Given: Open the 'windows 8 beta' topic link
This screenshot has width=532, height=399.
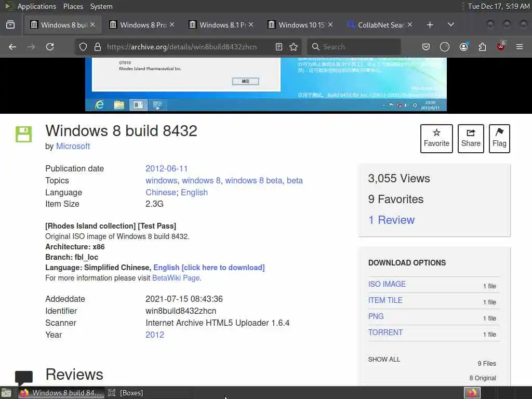Looking at the screenshot, I should 254,180.
